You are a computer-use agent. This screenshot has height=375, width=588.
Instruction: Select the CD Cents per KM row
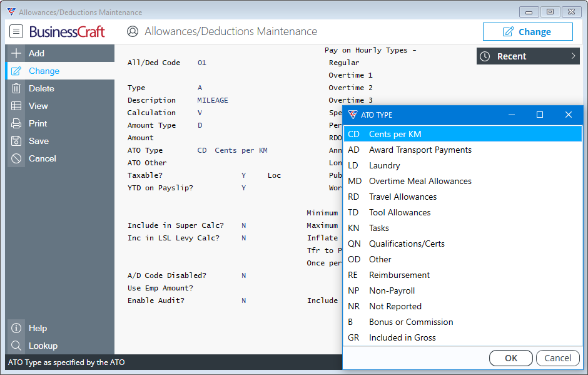click(x=463, y=134)
